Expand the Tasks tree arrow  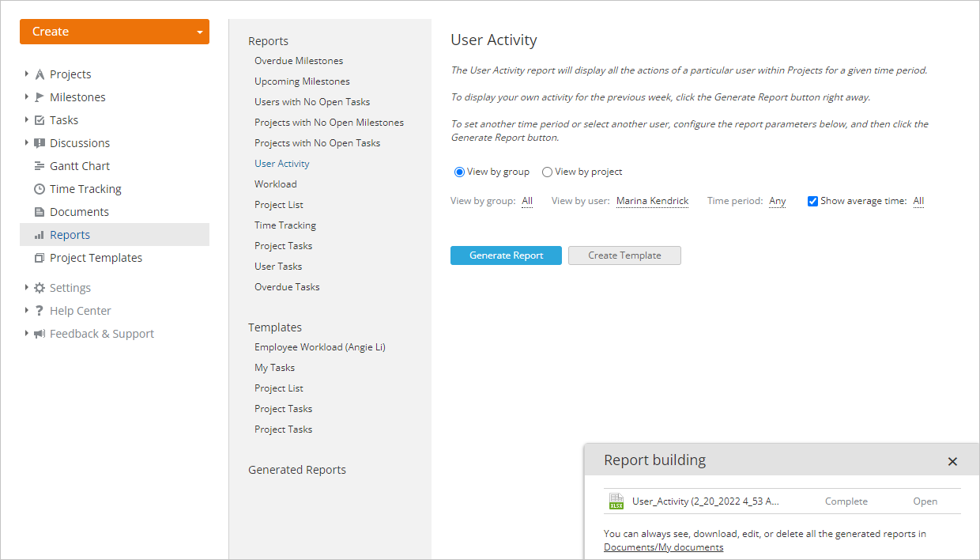point(27,119)
